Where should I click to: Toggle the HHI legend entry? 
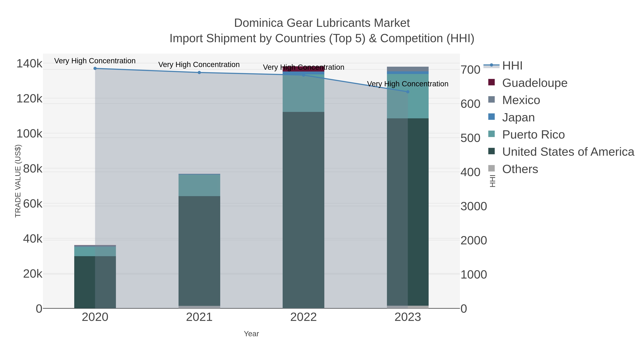pyautogui.click(x=503, y=66)
